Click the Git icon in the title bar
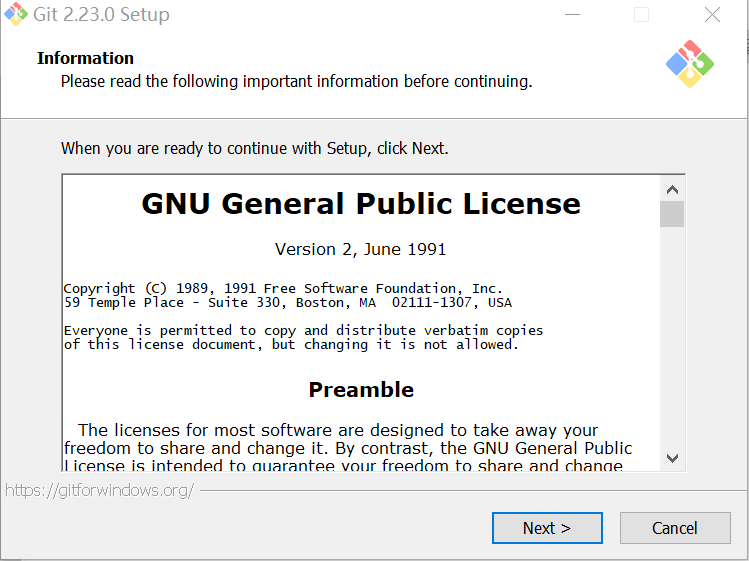This screenshot has height=561, width=749. [x=16, y=15]
